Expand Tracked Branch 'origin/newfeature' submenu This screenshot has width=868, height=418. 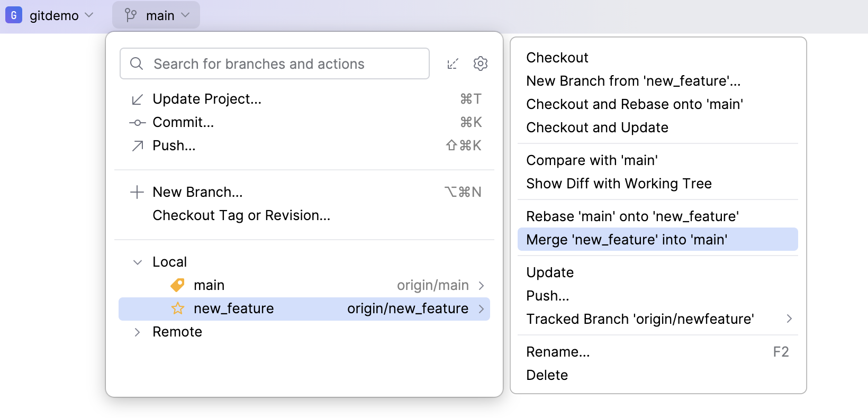[789, 319]
